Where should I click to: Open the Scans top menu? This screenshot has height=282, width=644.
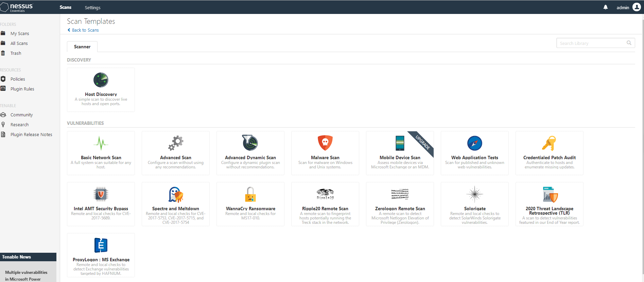[x=66, y=7]
